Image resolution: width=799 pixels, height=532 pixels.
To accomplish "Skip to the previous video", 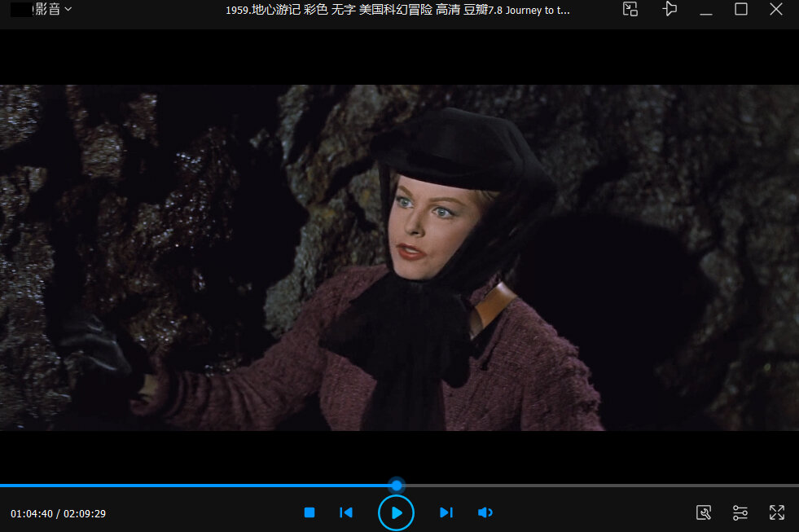I will pos(346,512).
